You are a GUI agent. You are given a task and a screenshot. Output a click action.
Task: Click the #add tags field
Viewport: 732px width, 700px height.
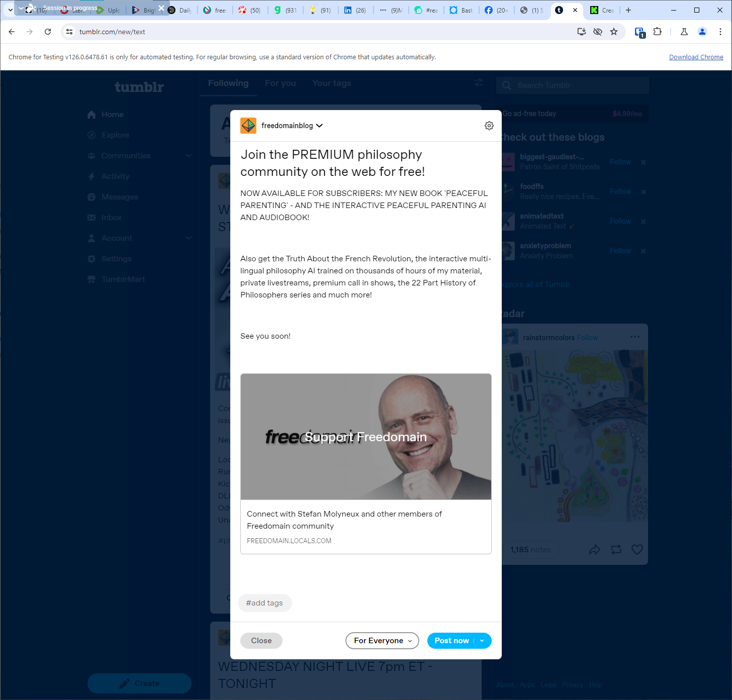coord(264,603)
